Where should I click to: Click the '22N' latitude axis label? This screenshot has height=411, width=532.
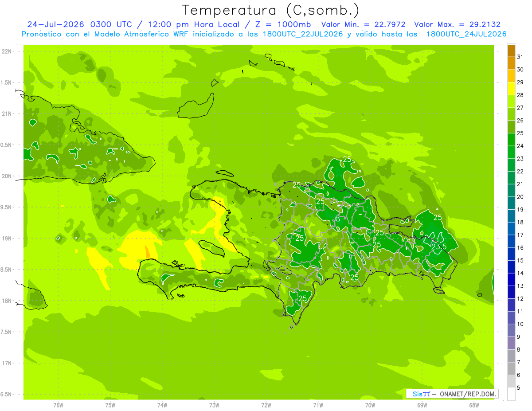pyautogui.click(x=7, y=51)
